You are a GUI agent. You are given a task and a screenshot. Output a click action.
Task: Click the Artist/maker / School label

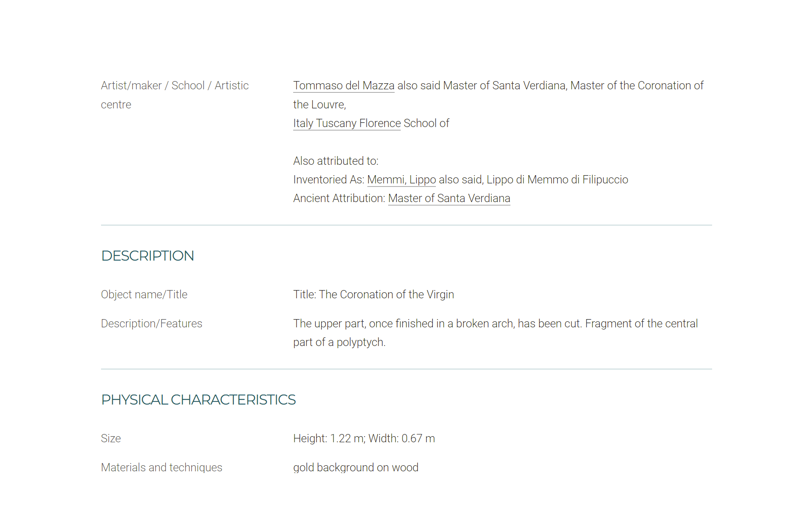tap(175, 95)
